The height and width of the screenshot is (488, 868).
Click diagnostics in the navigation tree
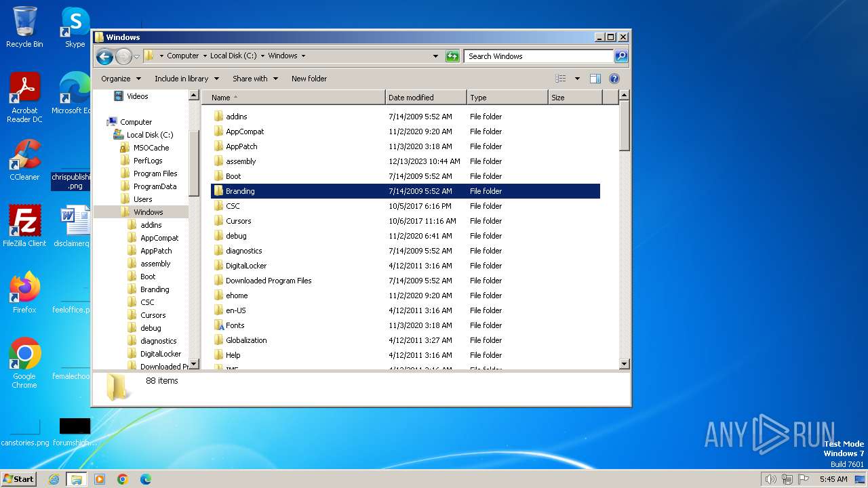tap(158, 341)
